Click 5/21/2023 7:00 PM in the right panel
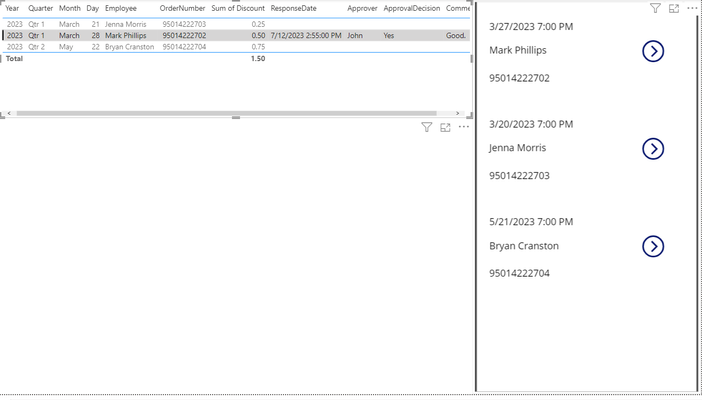The image size is (702, 400). coord(531,222)
